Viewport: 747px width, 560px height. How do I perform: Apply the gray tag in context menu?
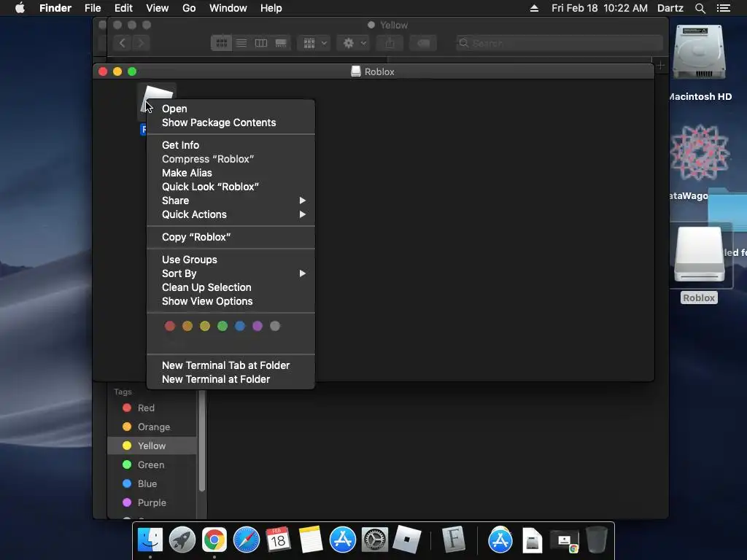point(275,326)
